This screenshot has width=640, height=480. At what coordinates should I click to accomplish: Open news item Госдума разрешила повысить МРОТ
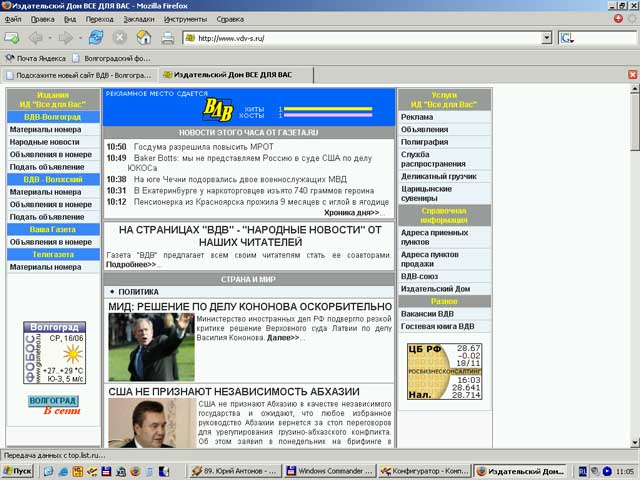[x=204, y=147]
